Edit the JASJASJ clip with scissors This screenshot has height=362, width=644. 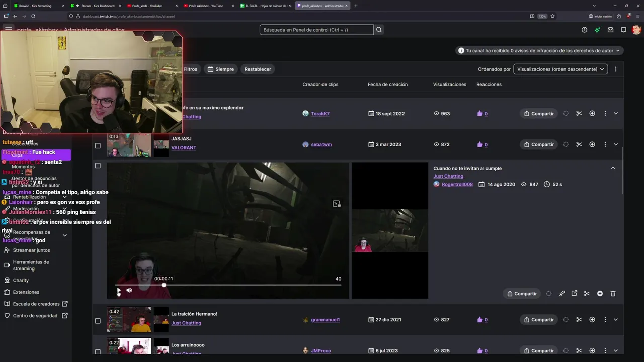pyautogui.click(x=579, y=144)
